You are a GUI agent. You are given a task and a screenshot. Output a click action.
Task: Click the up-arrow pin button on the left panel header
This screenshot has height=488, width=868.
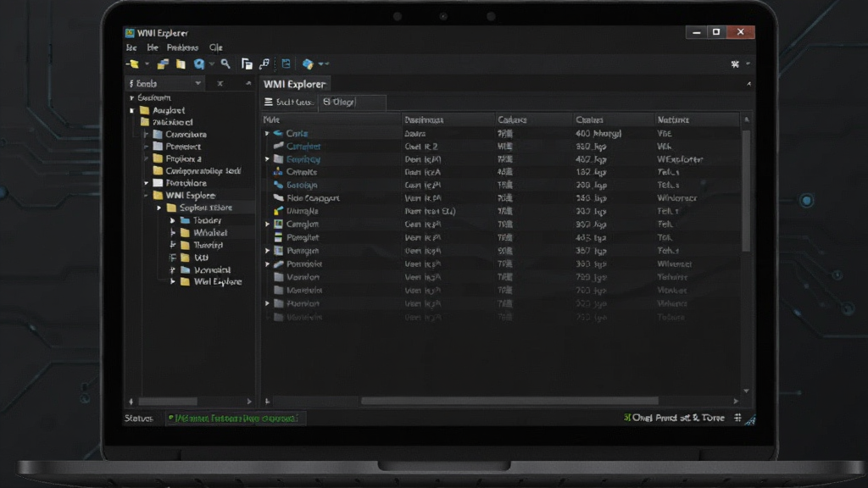click(x=248, y=84)
